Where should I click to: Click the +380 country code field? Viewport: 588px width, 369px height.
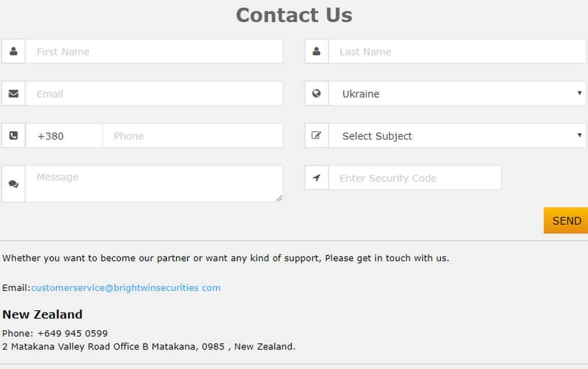click(64, 136)
